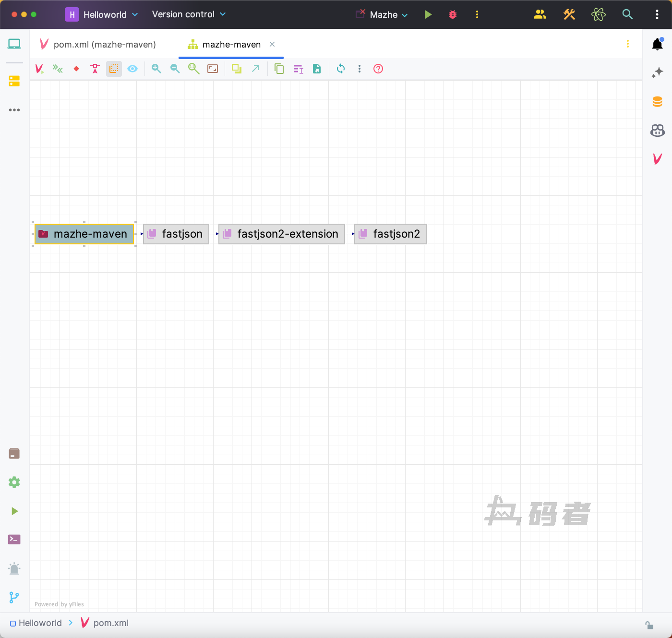Click the pom.xml breadcrumb in status bar

tap(110, 623)
